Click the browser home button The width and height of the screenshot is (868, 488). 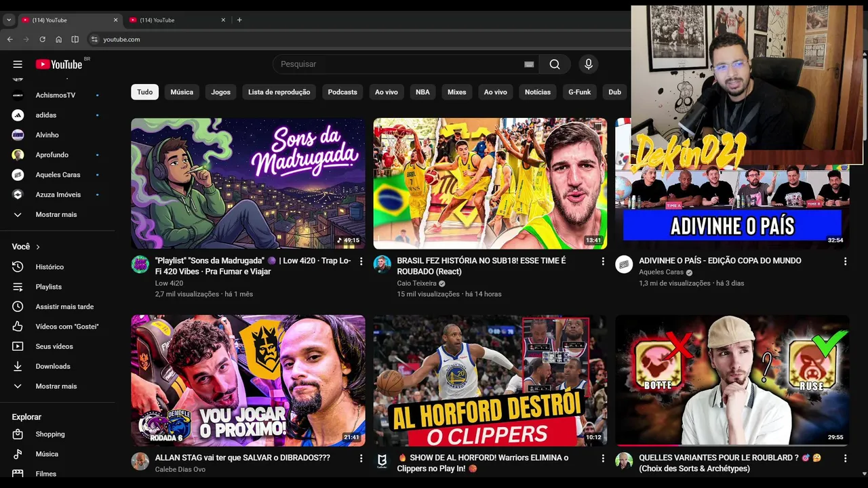point(58,39)
